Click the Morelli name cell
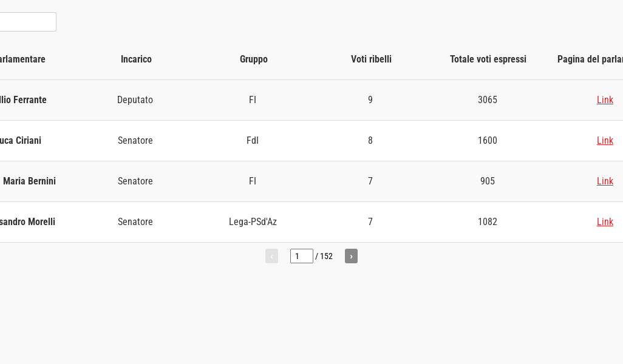 click(x=27, y=222)
